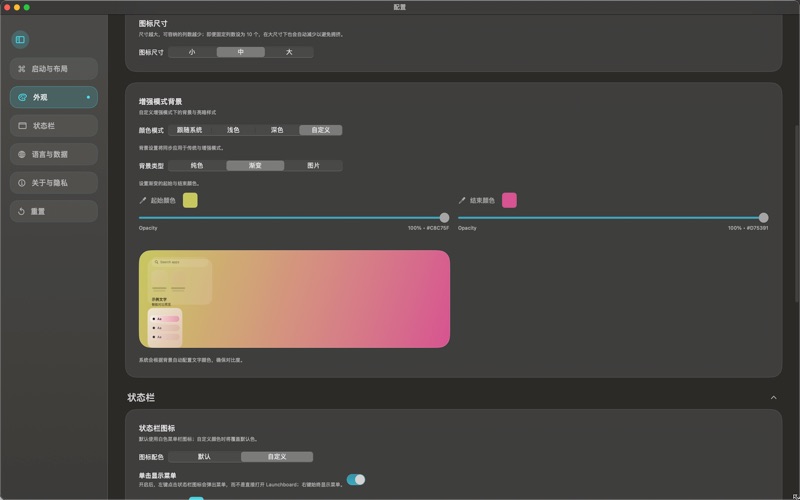
Task: Toggle the sidebar panel icon
Action: tap(20, 40)
